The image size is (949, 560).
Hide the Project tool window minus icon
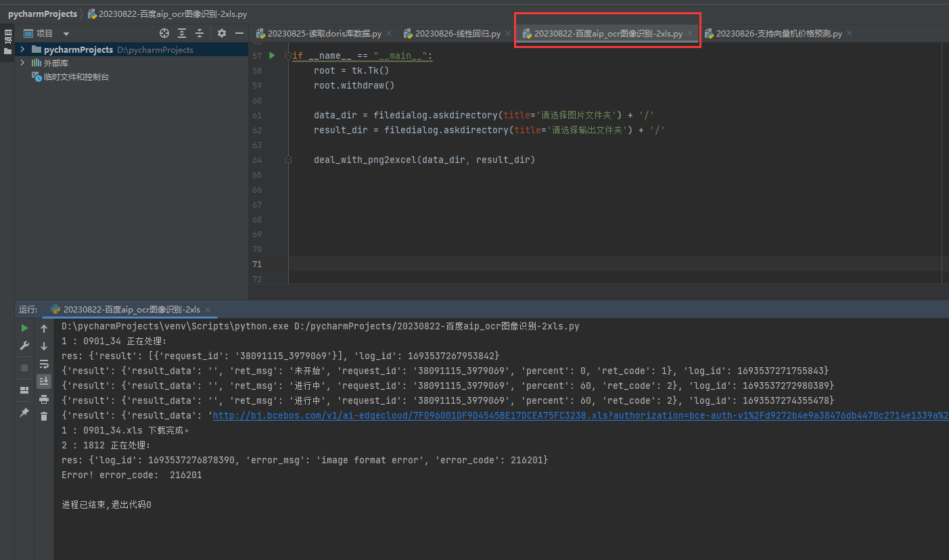coord(239,33)
